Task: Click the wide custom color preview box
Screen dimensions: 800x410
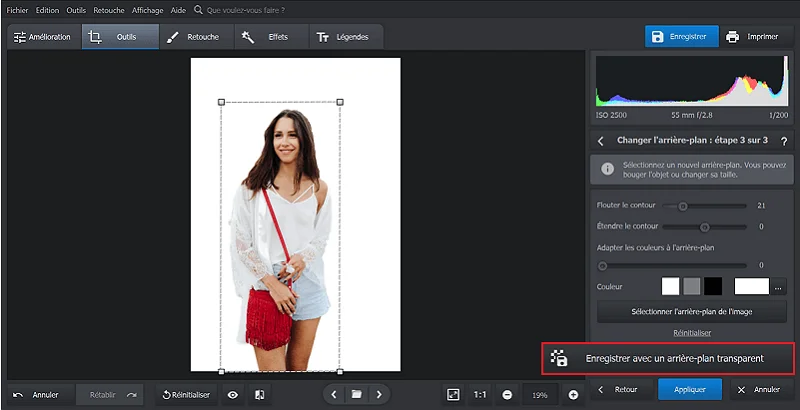Action: (x=752, y=287)
